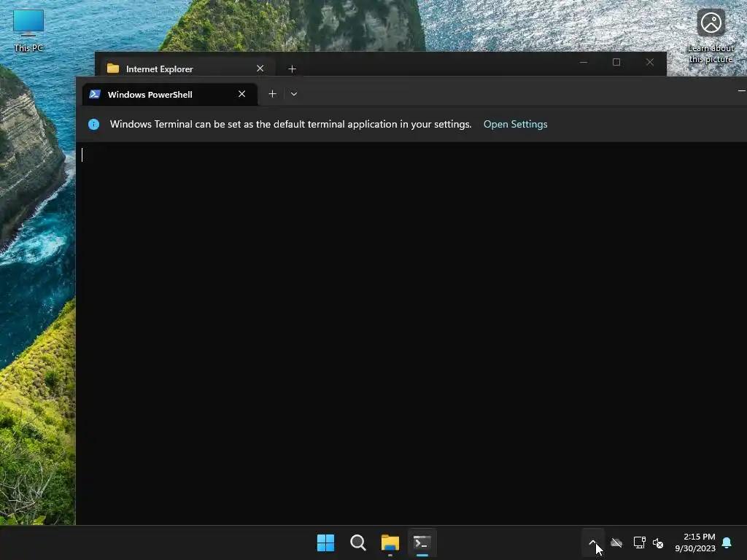747x560 pixels.
Task: Close the File Explorer window
Action: pos(650,63)
